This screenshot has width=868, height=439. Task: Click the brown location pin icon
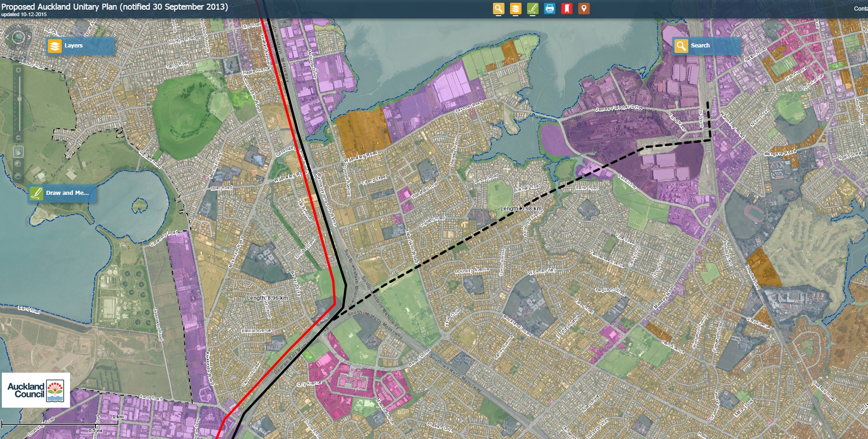[x=583, y=8]
